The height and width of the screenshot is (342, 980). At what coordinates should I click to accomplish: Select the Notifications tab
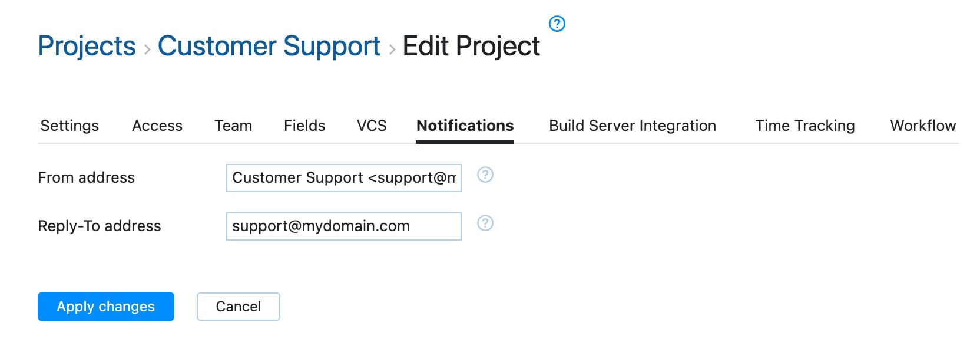click(465, 126)
